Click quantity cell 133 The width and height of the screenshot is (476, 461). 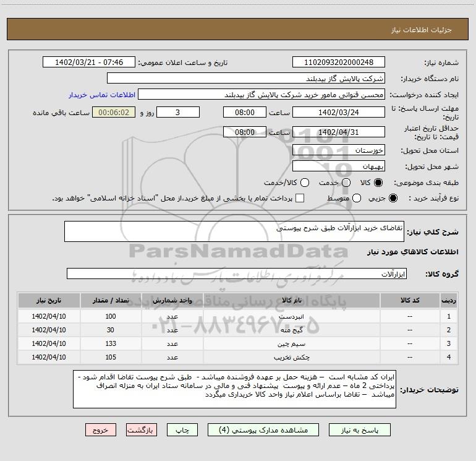coord(111,343)
